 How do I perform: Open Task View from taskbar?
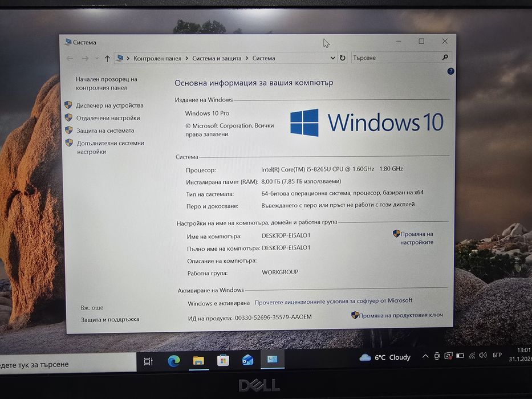point(148,361)
